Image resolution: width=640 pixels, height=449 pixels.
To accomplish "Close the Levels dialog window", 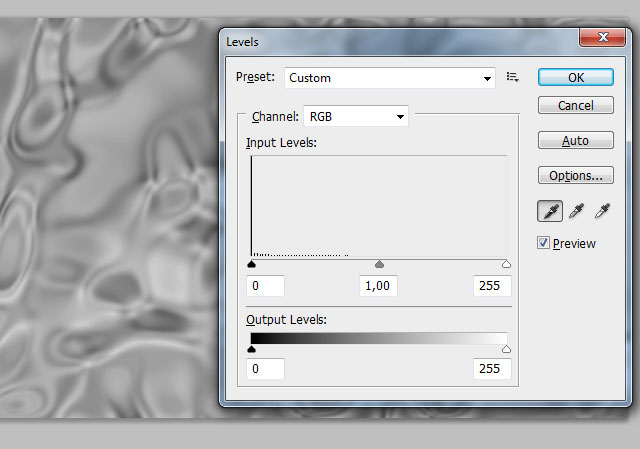I will click(x=602, y=37).
